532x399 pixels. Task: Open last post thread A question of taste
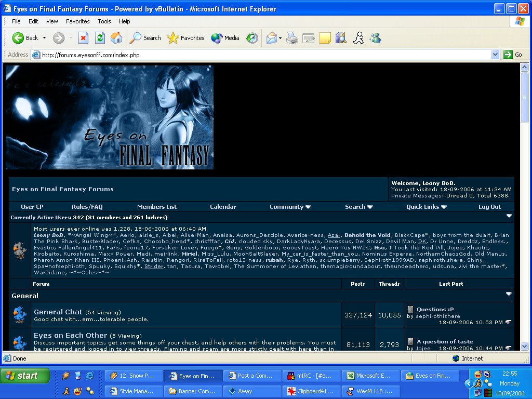point(445,341)
